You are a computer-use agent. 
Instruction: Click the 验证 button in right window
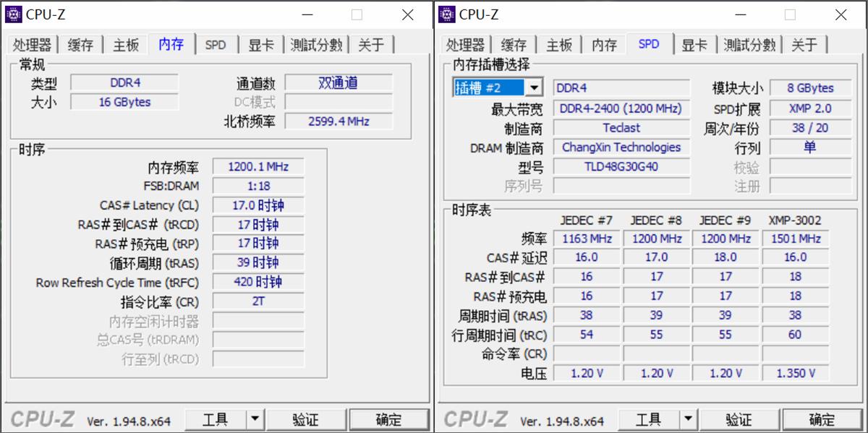[739, 419]
